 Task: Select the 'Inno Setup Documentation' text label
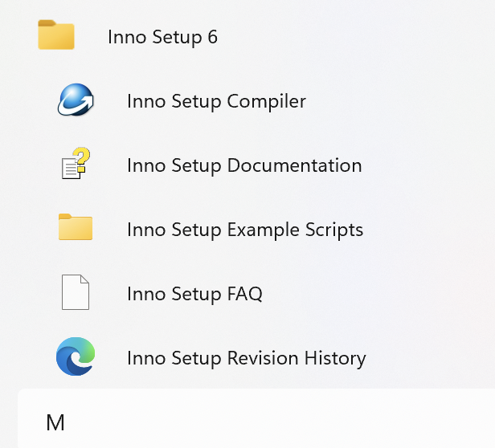tap(244, 166)
